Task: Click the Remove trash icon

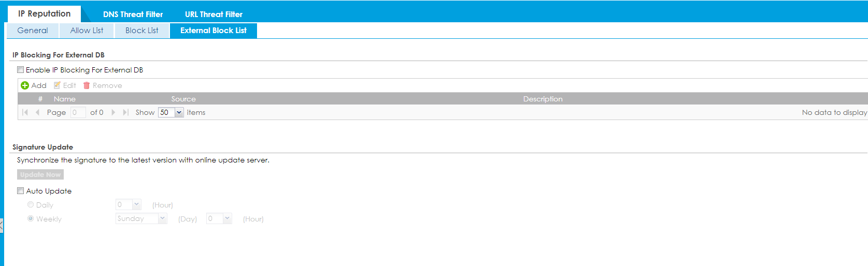Action: [87, 85]
